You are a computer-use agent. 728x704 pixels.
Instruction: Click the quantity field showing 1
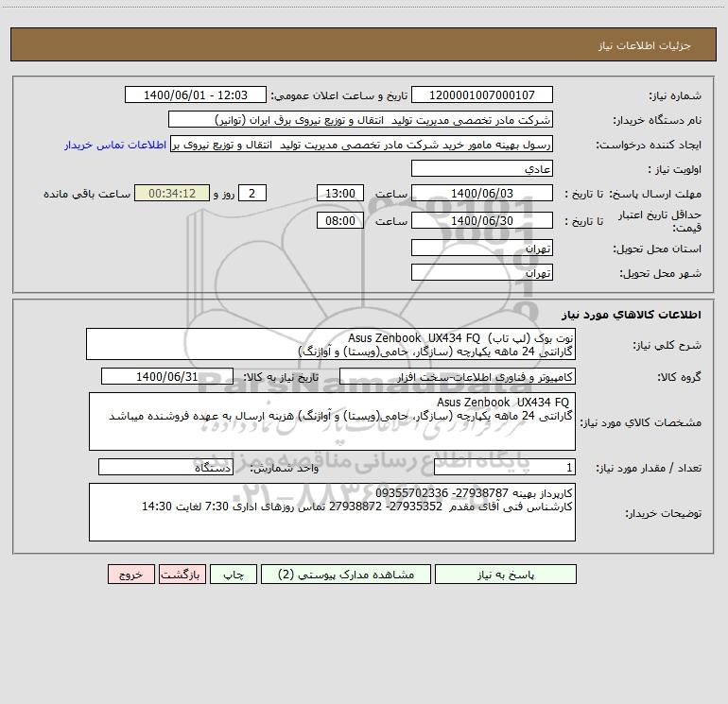click(505, 468)
